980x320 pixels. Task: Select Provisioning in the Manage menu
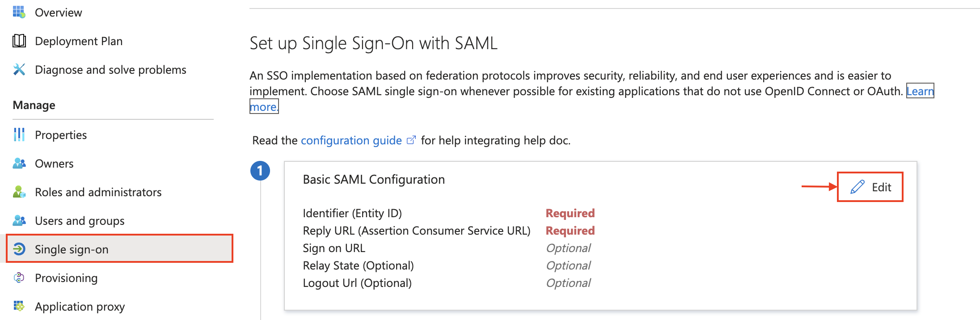[x=66, y=278]
